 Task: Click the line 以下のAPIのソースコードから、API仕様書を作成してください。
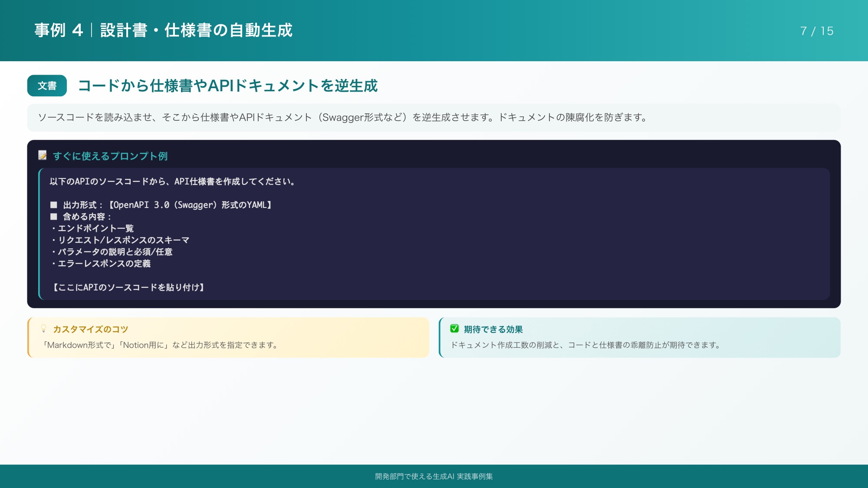click(x=172, y=181)
